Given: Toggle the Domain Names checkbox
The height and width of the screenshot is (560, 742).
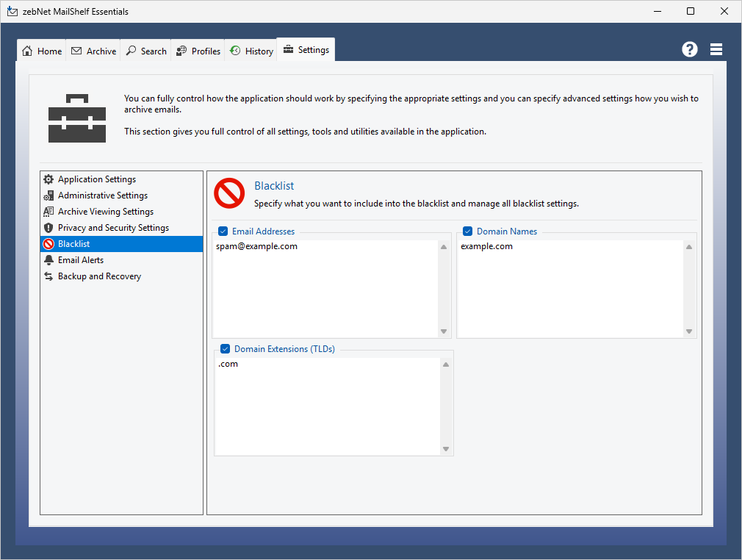Looking at the screenshot, I should click(x=468, y=231).
